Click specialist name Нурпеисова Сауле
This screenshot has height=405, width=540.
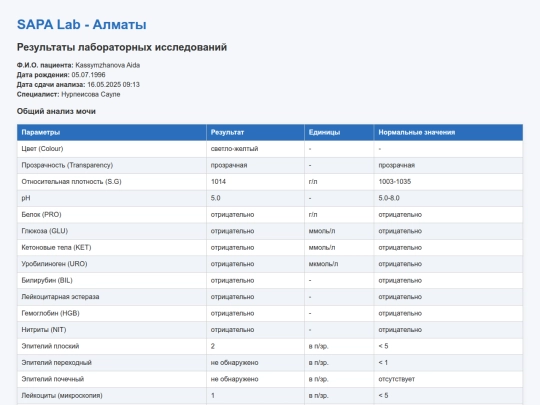tap(91, 94)
